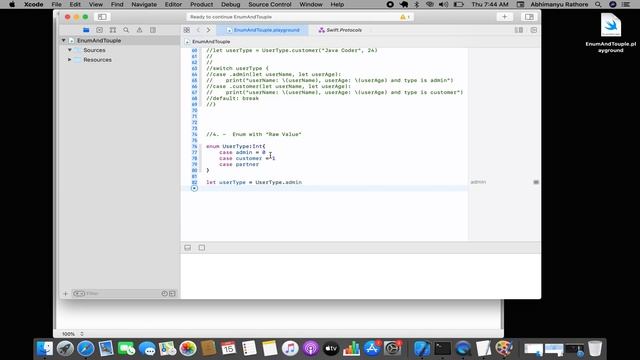Click the case partner code line
Screen dimensions: 640x360
(x=239, y=164)
